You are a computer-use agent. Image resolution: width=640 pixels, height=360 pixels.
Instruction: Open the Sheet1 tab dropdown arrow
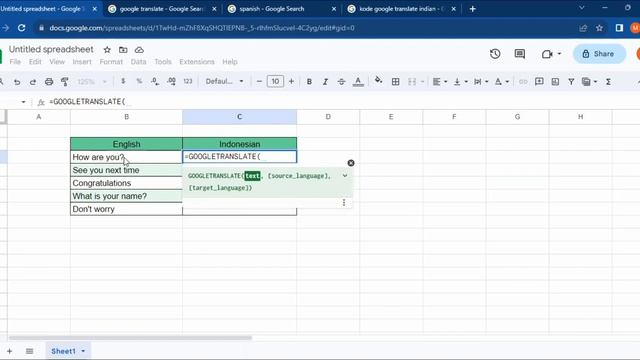(x=83, y=351)
